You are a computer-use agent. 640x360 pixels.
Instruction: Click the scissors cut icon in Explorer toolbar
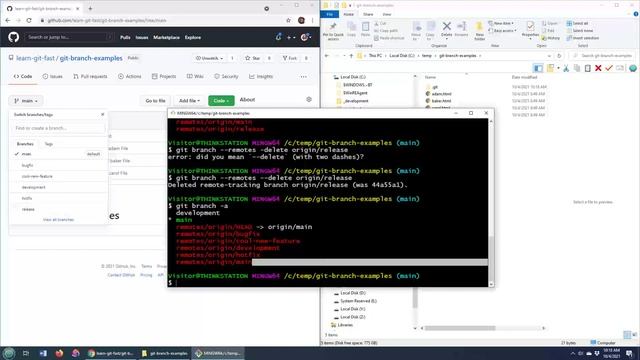tap(566, 68)
